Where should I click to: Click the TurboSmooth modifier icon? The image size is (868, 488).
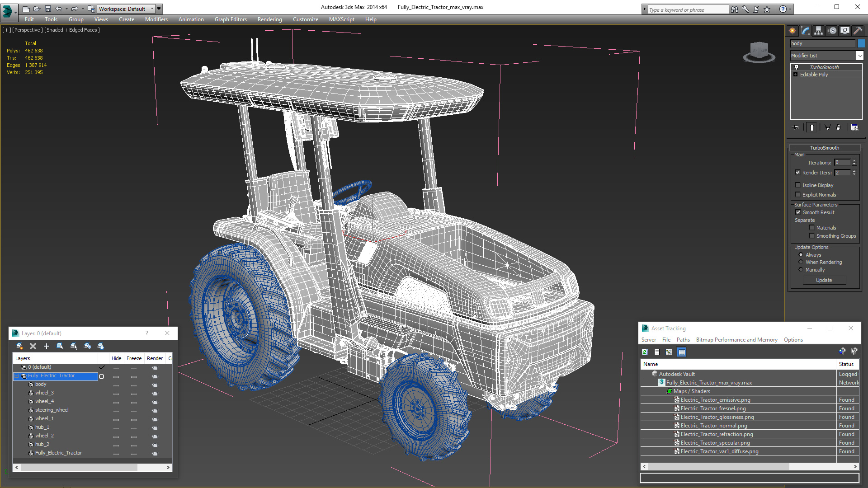tap(797, 67)
